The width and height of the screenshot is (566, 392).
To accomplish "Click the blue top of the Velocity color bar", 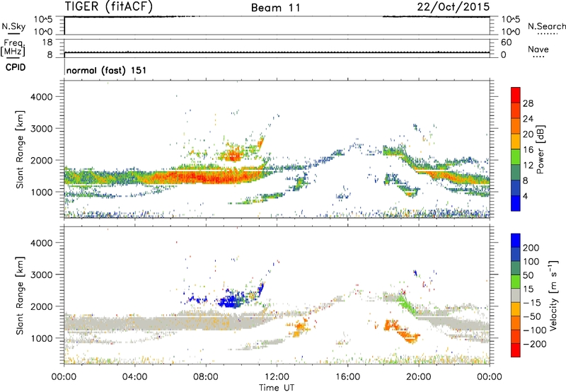I will [x=516, y=241].
